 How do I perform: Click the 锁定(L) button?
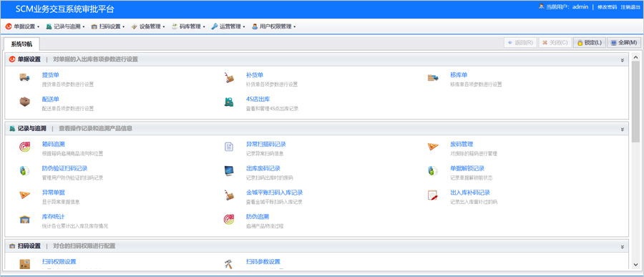590,43
